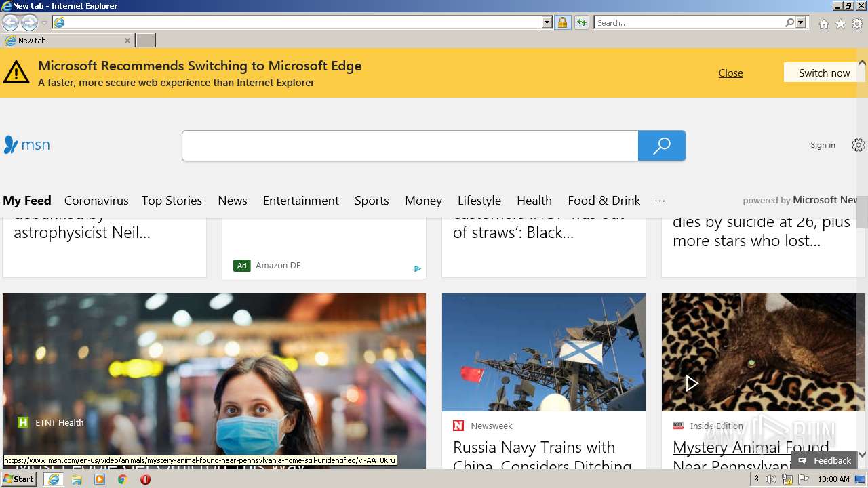Viewport: 868px width, 488px height.
Task: Click the MSN web search field
Action: [x=410, y=146]
